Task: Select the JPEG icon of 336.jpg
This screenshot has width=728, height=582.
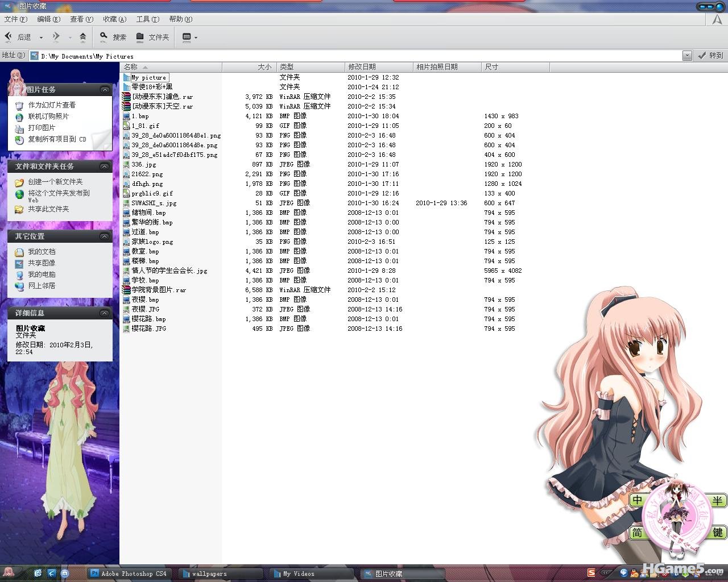Action: 126,164
